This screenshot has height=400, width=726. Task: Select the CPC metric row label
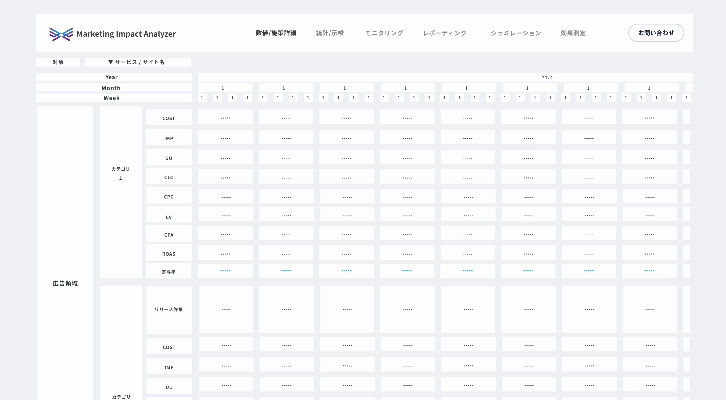tap(169, 195)
